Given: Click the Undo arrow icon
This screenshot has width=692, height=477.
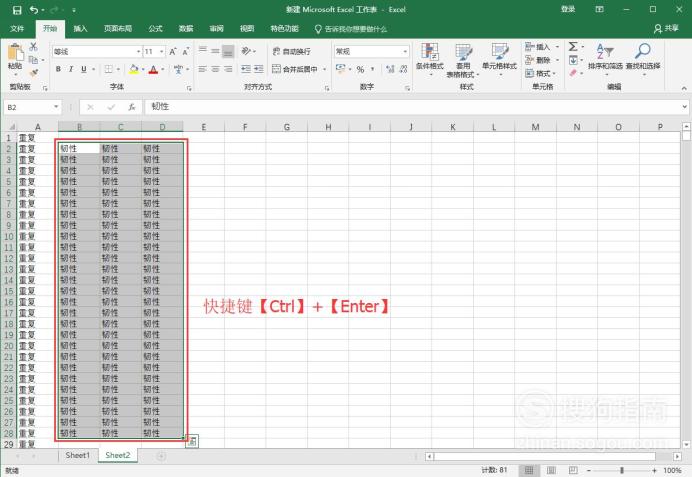Looking at the screenshot, I should (x=34, y=10).
